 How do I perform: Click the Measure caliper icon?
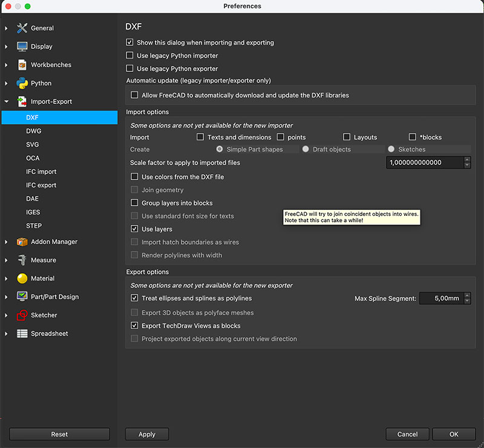[22, 260]
